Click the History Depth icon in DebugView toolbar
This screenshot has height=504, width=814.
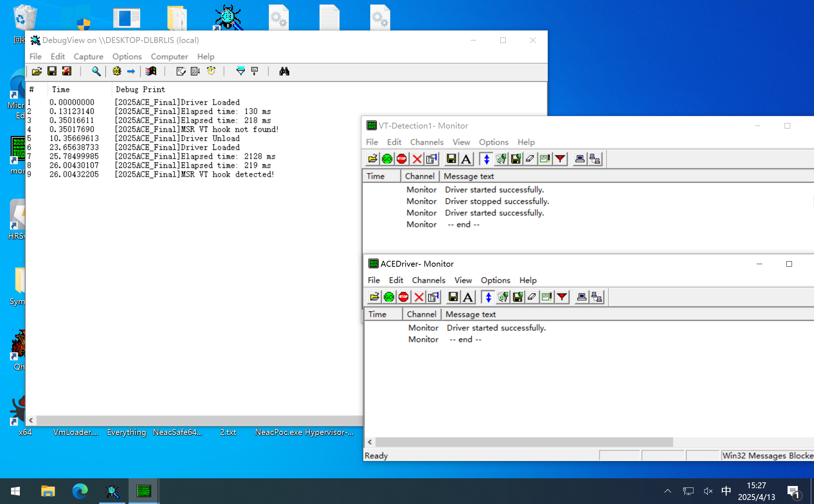pyautogui.click(x=181, y=71)
